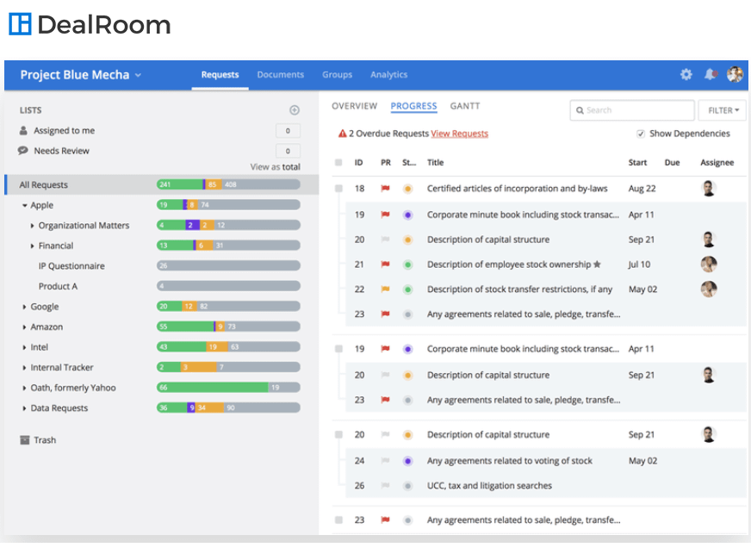Tick the checkbox beside top-level request 23
The height and width of the screenshot is (560, 751).
tap(338, 520)
